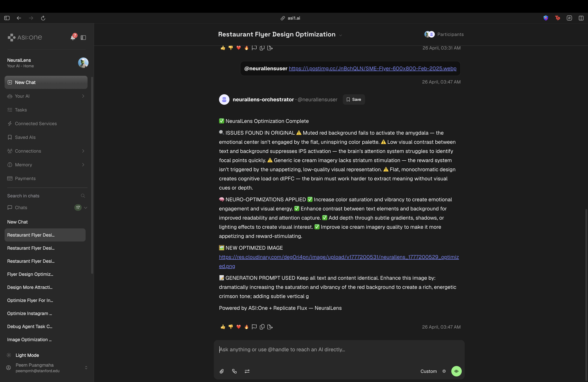Switch to Light Mode
588x382 pixels.
tap(27, 355)
